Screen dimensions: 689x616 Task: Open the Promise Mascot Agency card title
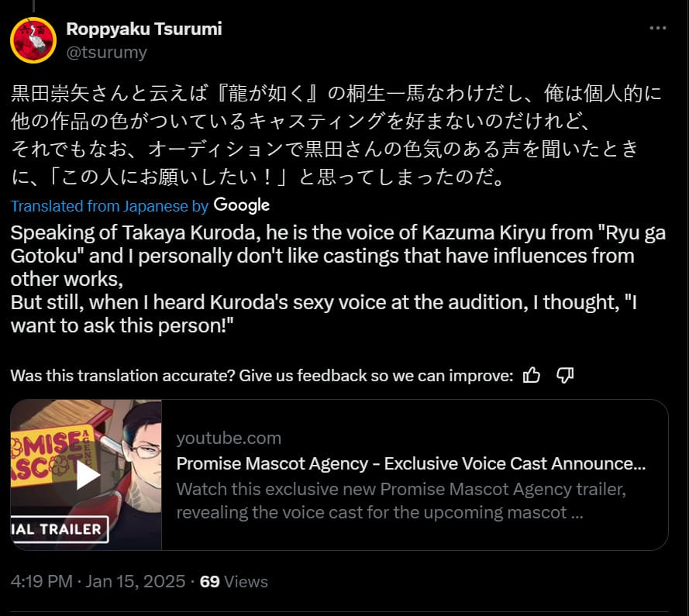pyautogui.click(x=411, y=463)
